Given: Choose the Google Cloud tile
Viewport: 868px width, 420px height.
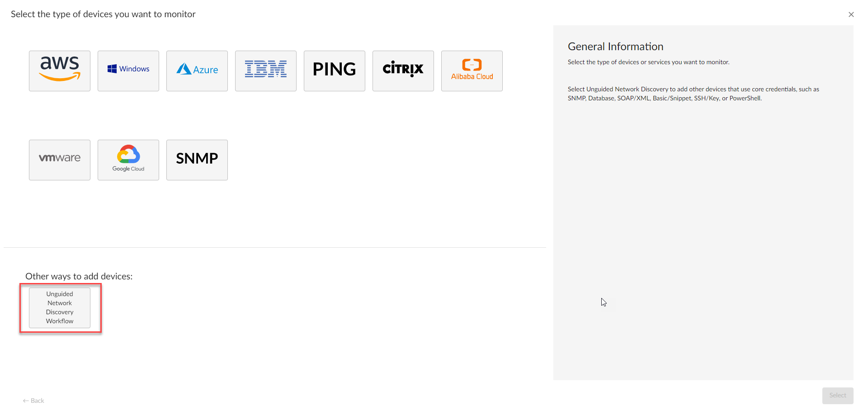Looking at the screenshot, I should (x=128, y=160).
